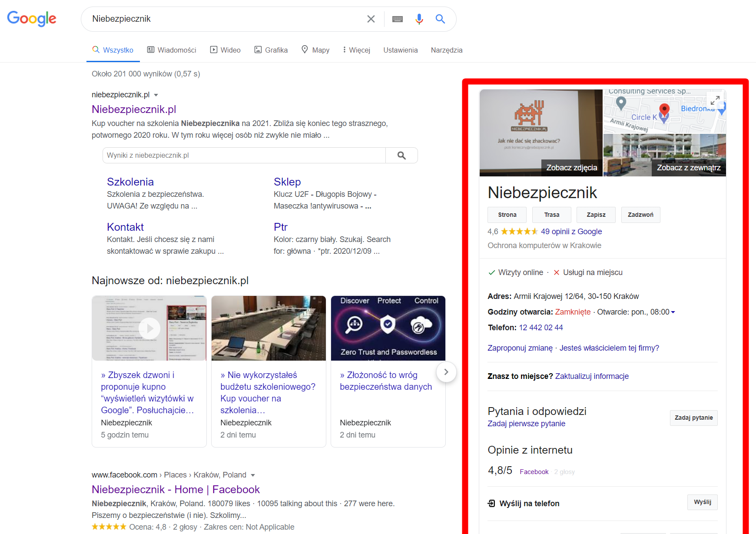Click the Trasa button
Viewport: 756px width, 534px height.
click(x=552, y=215)
